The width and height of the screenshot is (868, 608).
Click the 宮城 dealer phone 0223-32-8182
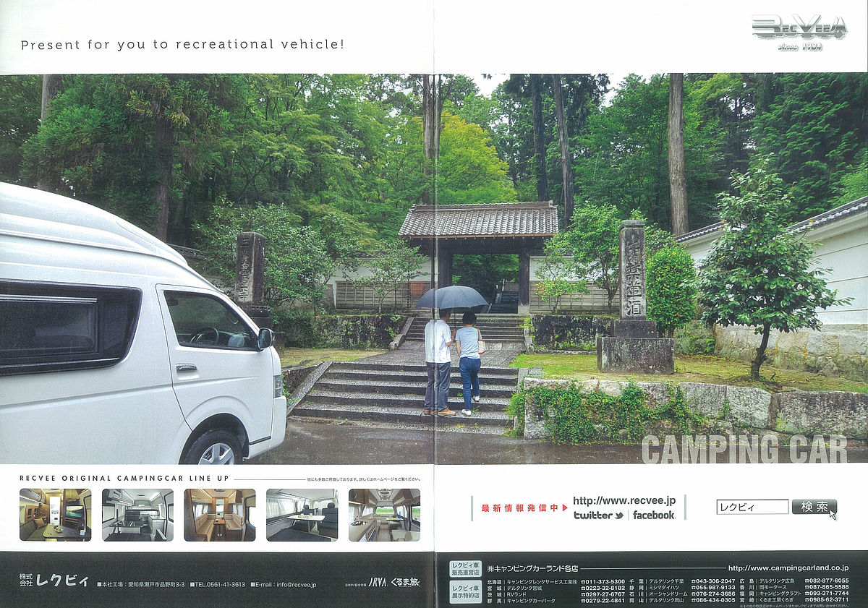tap(603, 588)
